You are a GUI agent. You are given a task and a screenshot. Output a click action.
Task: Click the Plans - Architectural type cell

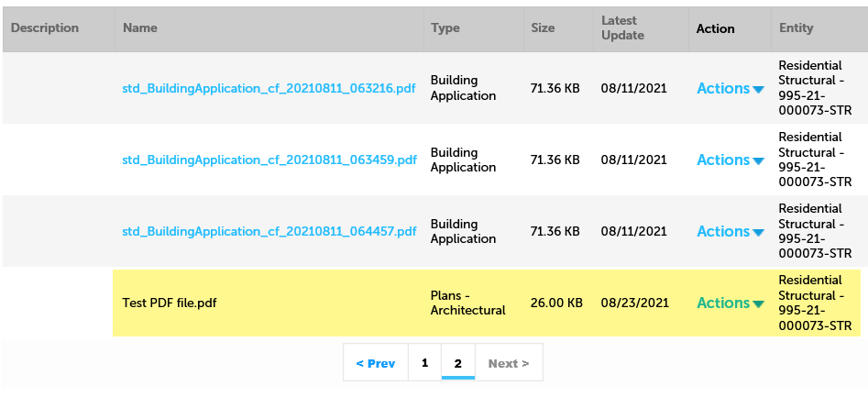(467, 303)
